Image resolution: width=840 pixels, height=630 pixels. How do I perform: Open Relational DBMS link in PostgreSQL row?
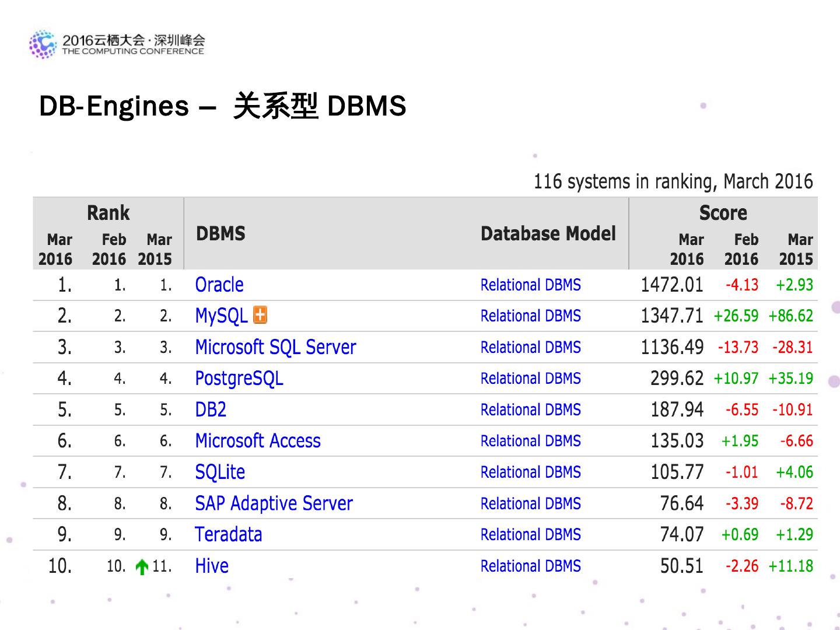531,378
